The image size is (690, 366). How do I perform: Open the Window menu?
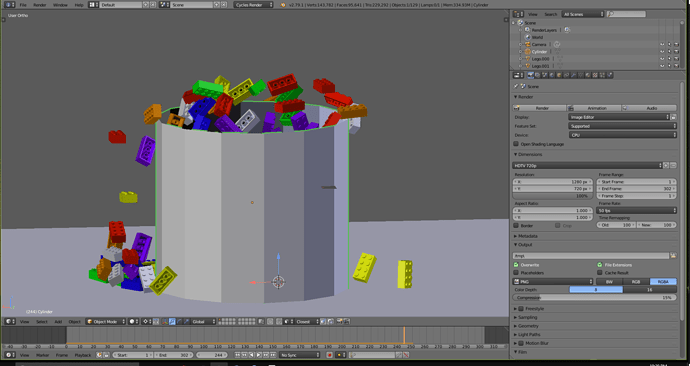click(x=60, y=5)
